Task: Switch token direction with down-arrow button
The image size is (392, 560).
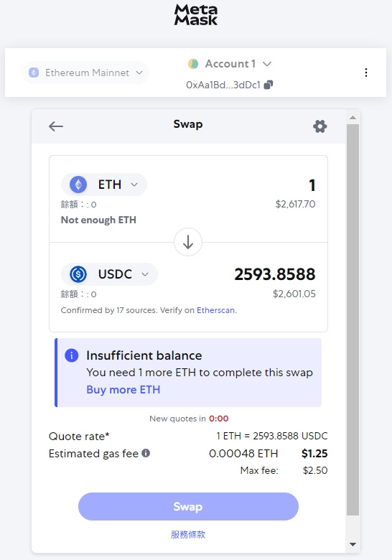Action: pyautogui.click(x=188, y=242)
